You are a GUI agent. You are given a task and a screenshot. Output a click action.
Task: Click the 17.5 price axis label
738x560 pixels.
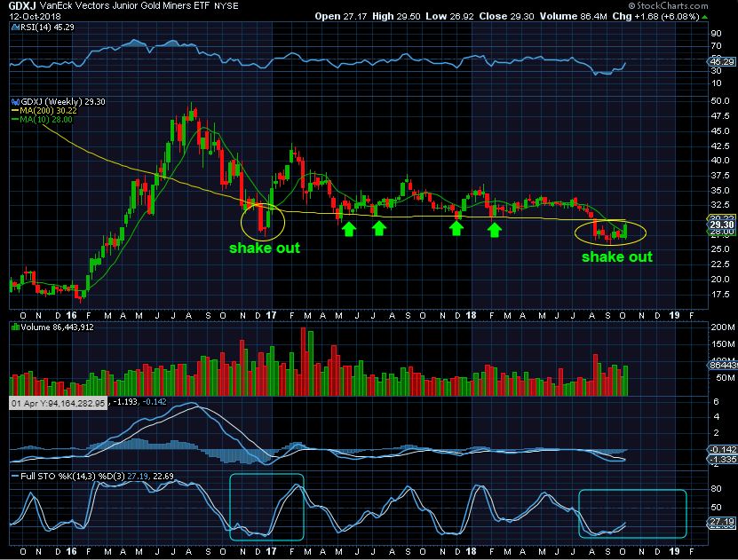[720, 295]
